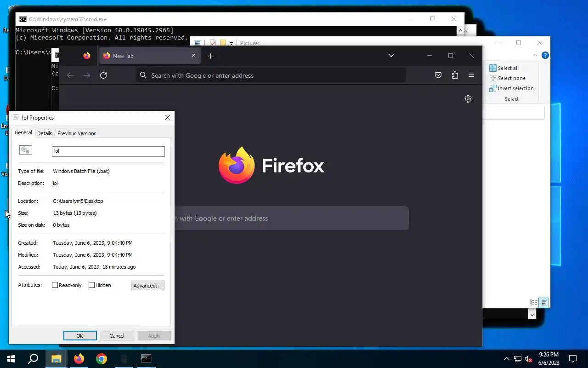Toggle the Read-only checkbox
Screen dimensions: 588x368
tap(55, 285)
